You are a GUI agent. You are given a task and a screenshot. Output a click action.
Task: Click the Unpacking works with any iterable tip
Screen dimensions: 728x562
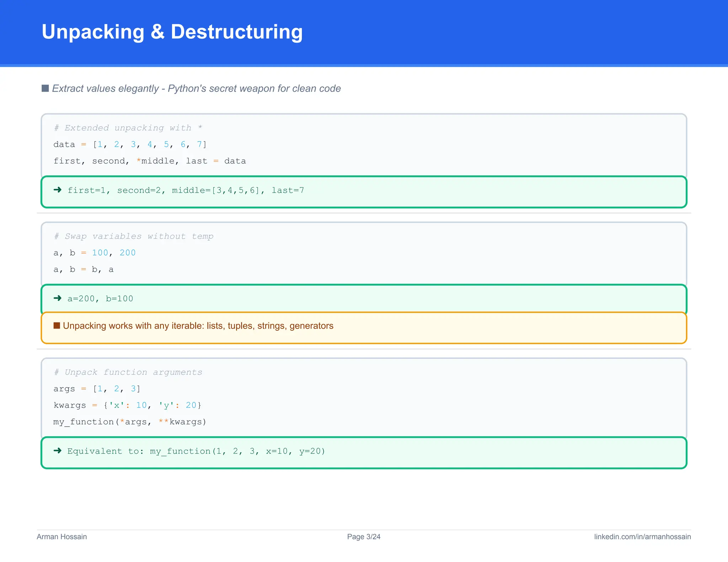[198, 326]
